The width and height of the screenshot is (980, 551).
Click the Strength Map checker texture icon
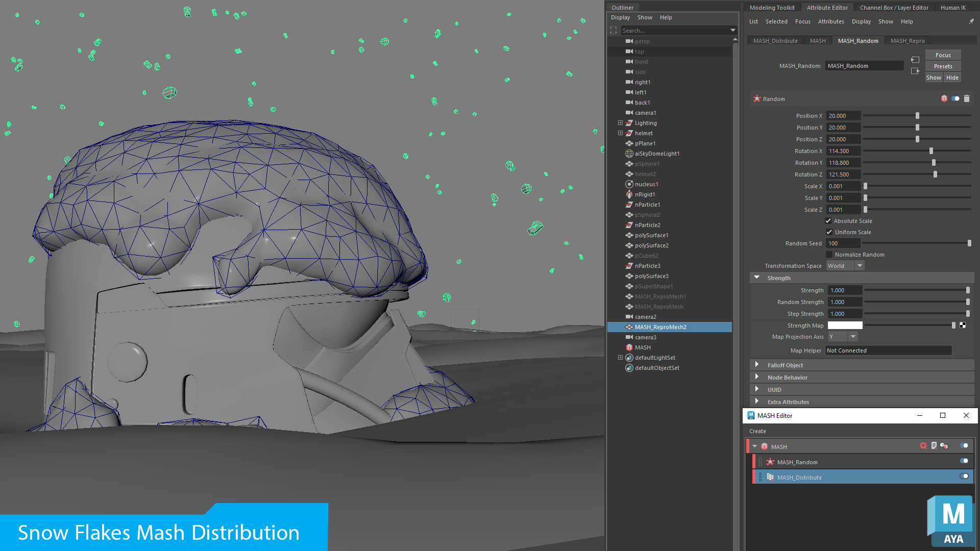[963, 325]
